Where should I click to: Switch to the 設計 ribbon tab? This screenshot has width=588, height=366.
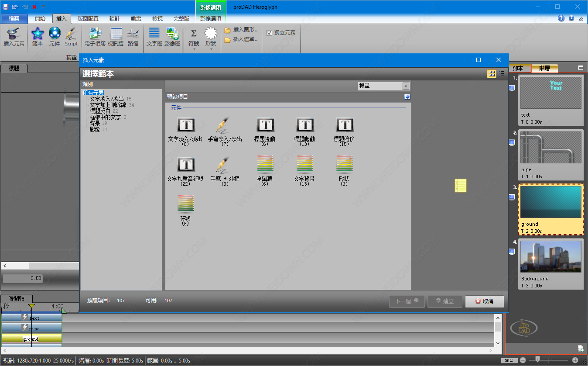click(115, 19)
